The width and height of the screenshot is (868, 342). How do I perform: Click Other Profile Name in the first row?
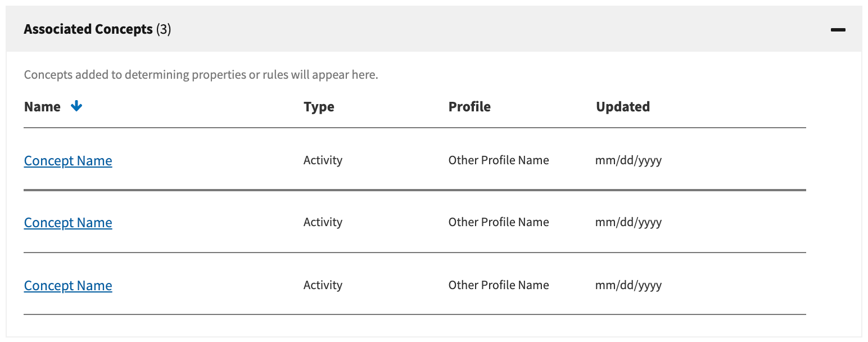click(499, 160)
